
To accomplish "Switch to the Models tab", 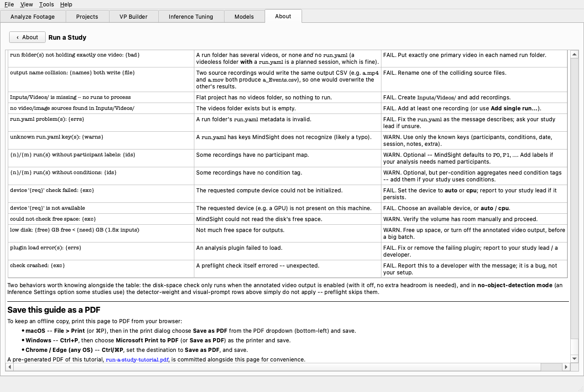I will (244, 16).
